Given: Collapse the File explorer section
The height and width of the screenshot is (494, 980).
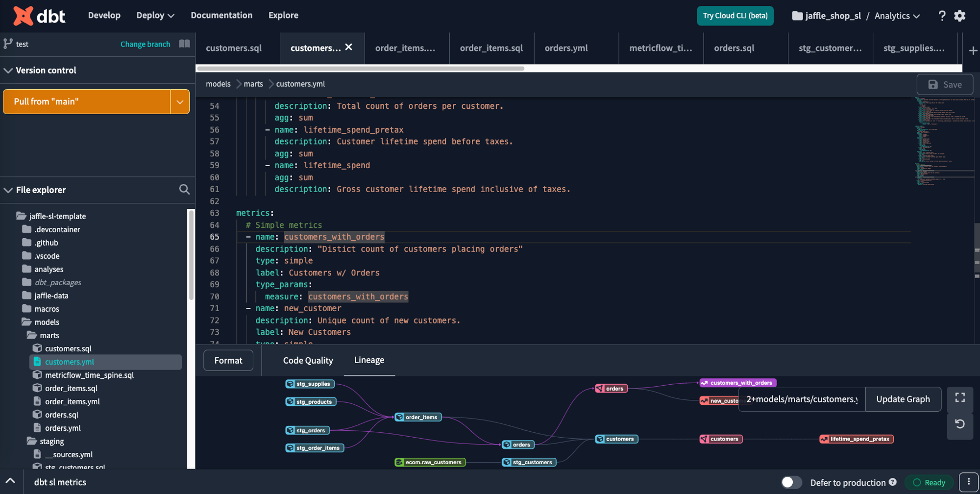Looking at the screenshot, I should (8, 190).
